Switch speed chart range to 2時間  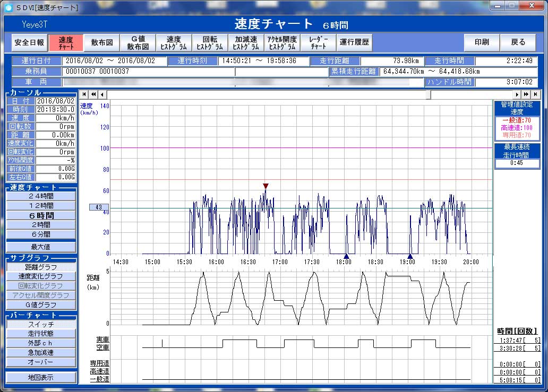[x=41, y=225]
